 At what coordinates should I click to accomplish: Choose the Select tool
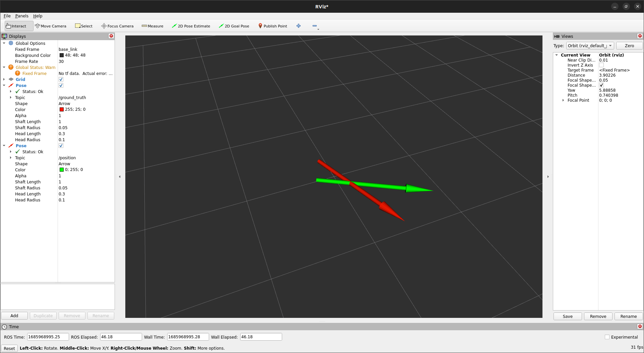coord(83,26)
